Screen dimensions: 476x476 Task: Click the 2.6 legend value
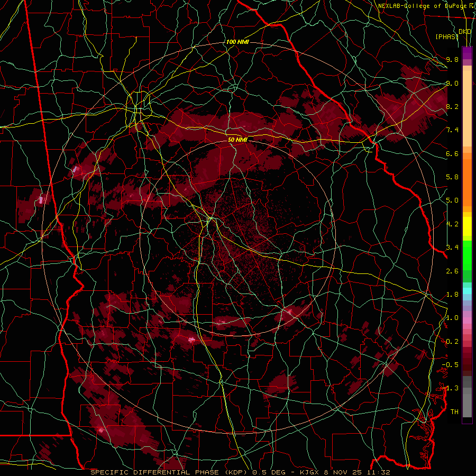(452, 271)
